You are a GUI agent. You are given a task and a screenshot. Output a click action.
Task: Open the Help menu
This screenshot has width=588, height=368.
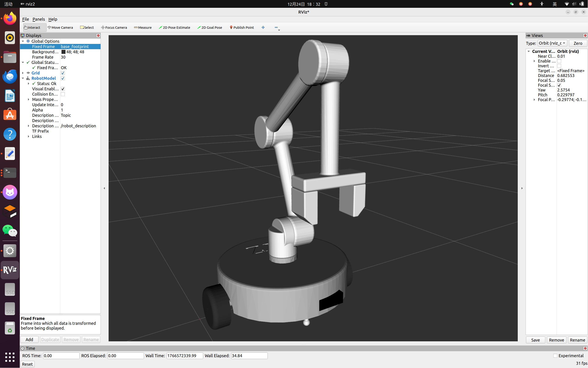click(x=53, y=19)
